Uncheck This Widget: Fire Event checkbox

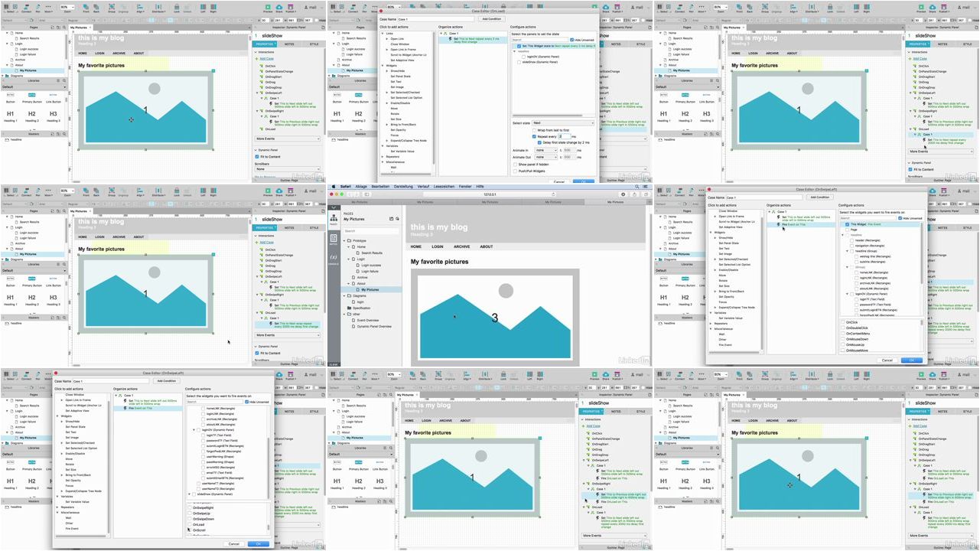[847, 224]
